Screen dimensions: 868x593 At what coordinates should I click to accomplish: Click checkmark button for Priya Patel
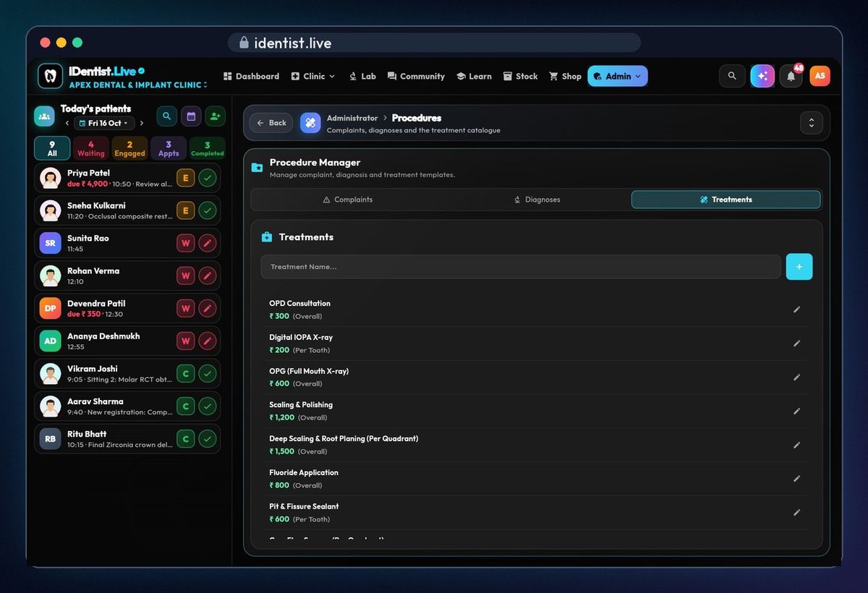pos(208,178)
